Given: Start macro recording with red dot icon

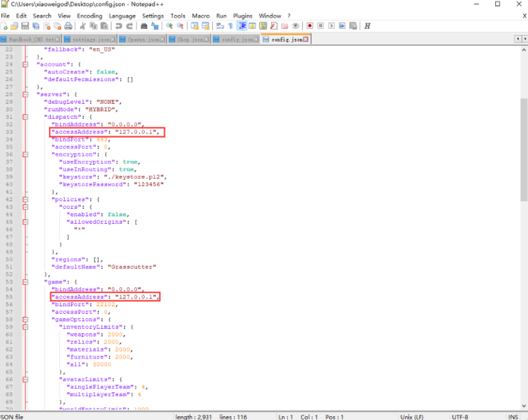Looking at the screenshot, I should (310, 26).
